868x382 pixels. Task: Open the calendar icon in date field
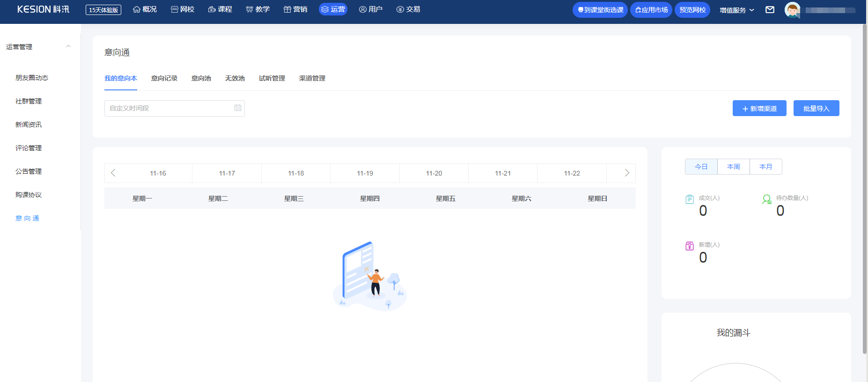[238, 108]
